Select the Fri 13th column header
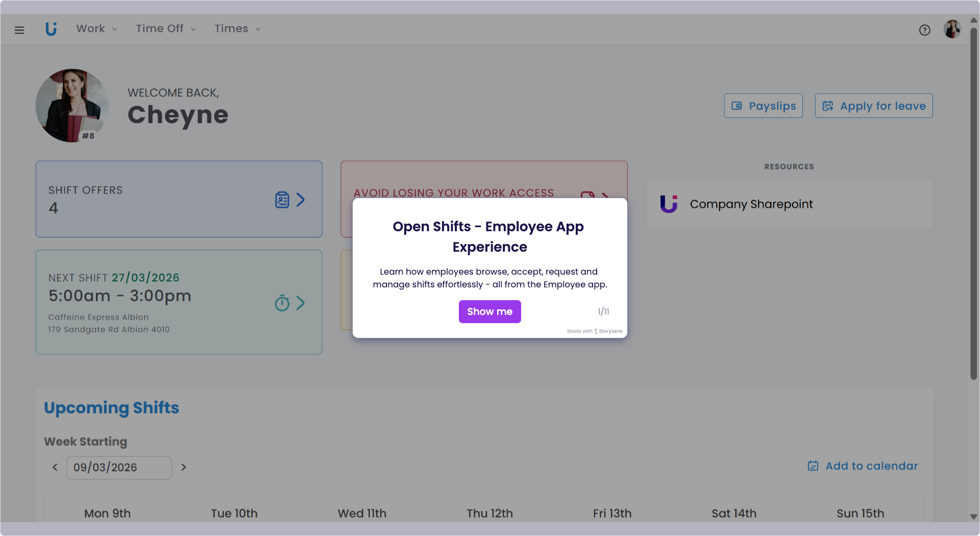980x536 pixels. pyautogui.click(x=612, y=513)
